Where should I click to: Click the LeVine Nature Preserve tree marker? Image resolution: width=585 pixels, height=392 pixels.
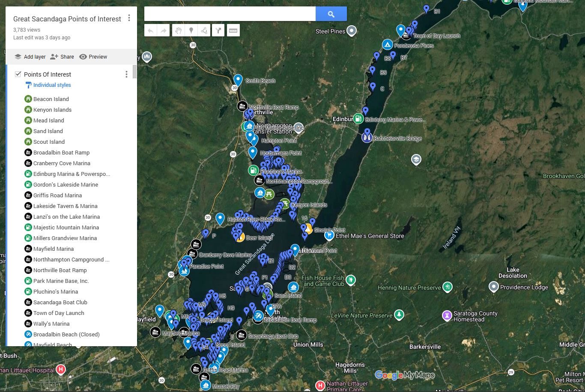click(399, 315)
